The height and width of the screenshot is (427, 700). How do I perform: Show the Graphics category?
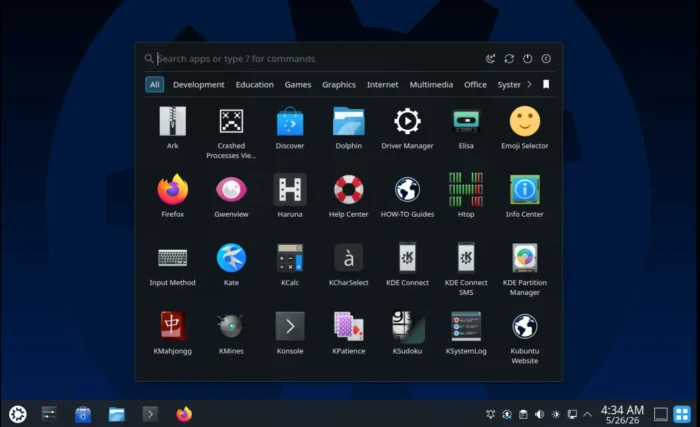click(339, 84)
